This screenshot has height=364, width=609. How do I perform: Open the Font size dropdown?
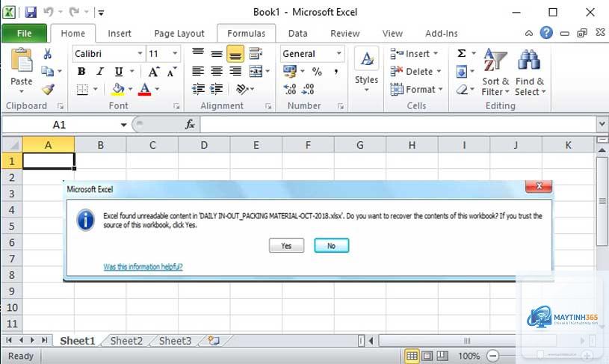[x=175, y=54]
